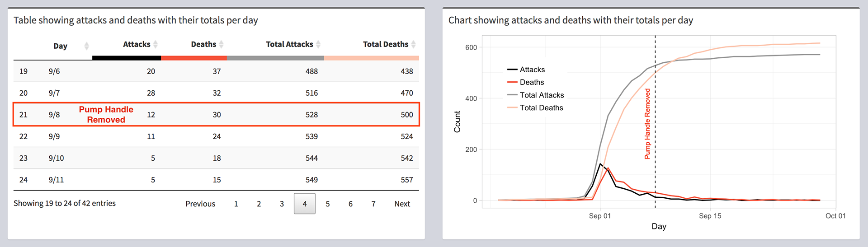The height and width of the screenshot is (247, 868).
Task: Click the Total Deaths legend entry
Action: point(541,108)
